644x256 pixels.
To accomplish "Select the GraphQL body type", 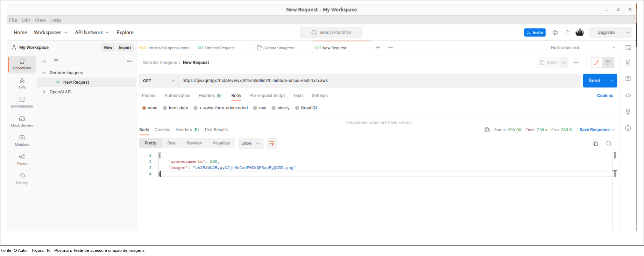I will click(x=306, y=108).
